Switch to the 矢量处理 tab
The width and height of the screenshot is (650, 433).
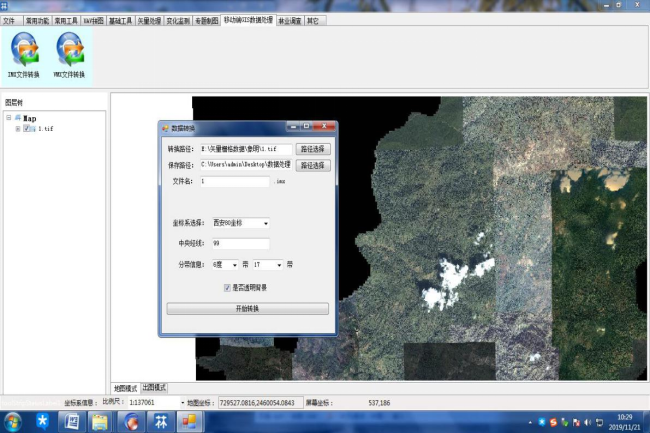pos(147,19)
